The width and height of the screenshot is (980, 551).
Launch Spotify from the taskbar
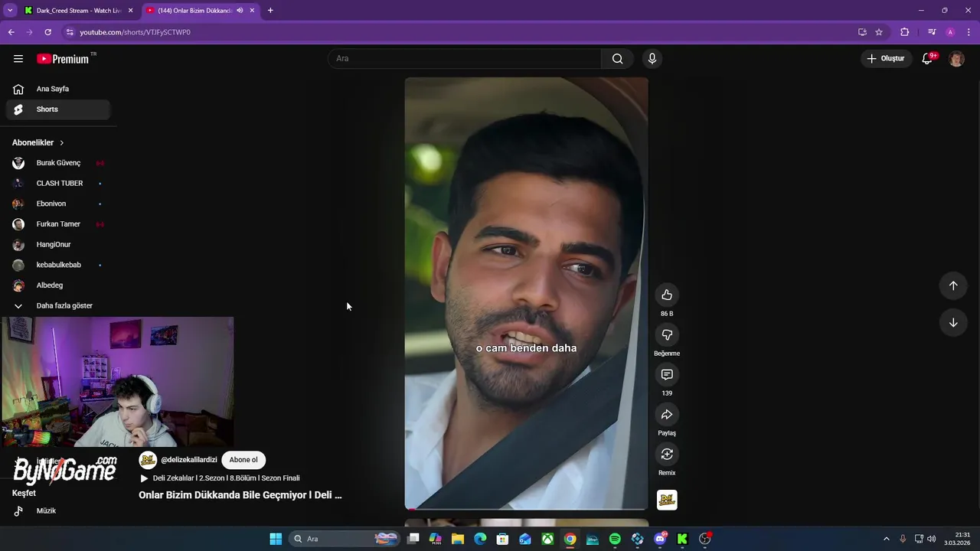pyautogui.click(x=615, y=539)
